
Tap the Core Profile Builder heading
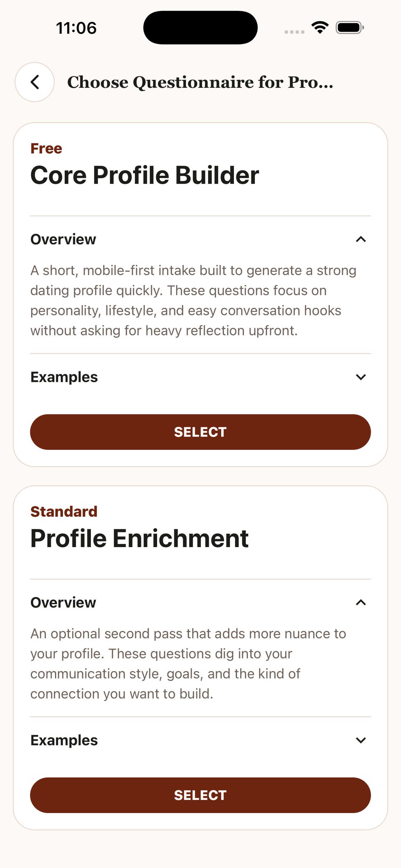point(145,176)
